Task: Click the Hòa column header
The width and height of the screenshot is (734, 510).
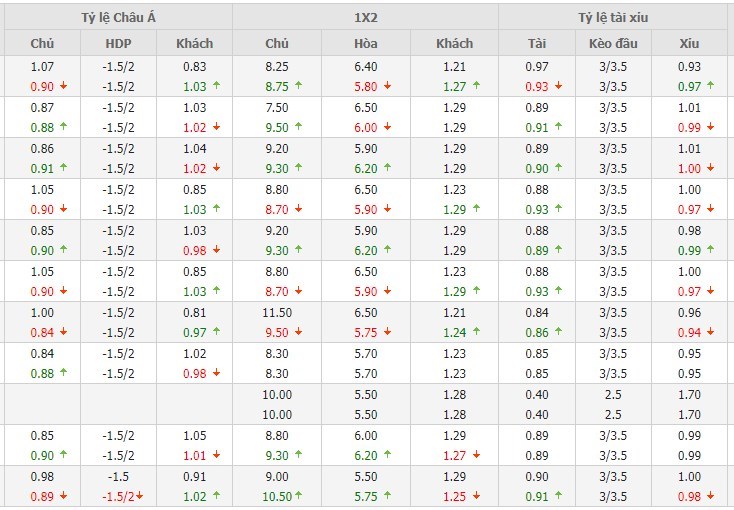Action: (x=366, y=43)
